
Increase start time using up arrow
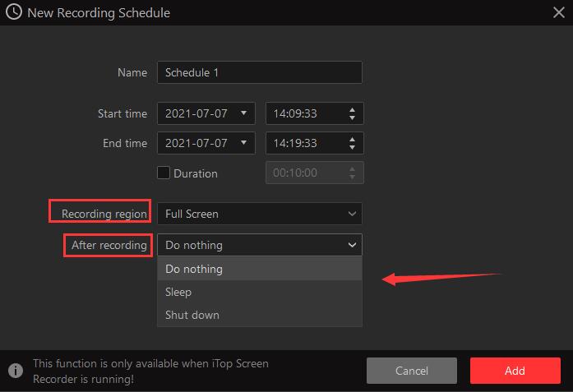point(353,109)
